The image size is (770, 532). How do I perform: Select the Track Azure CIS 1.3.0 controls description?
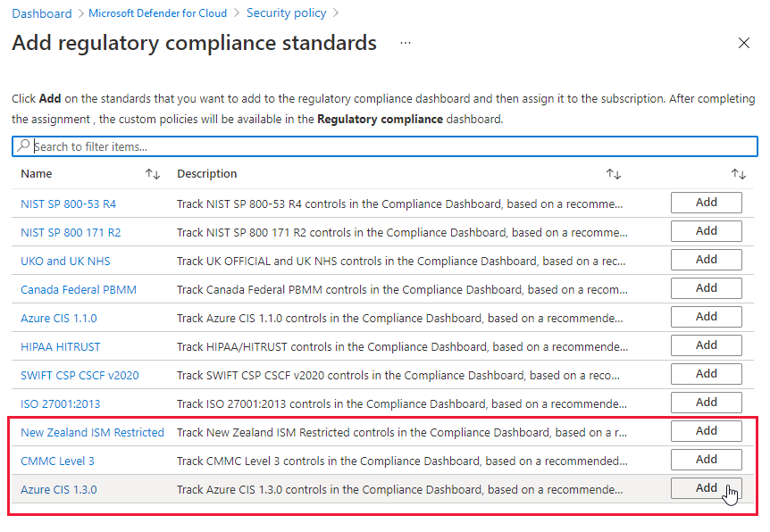(399, 490)
